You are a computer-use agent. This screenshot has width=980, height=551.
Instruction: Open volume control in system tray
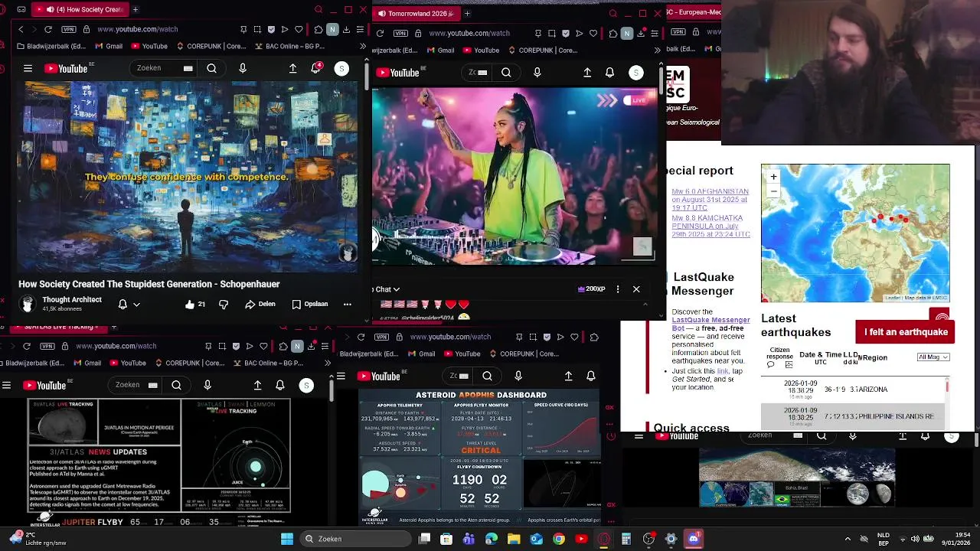915,539
